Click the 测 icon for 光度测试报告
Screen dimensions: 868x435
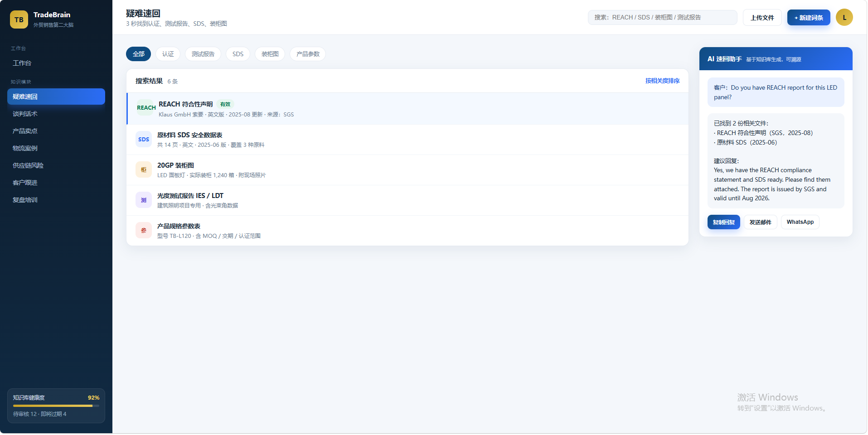point(144,200)
